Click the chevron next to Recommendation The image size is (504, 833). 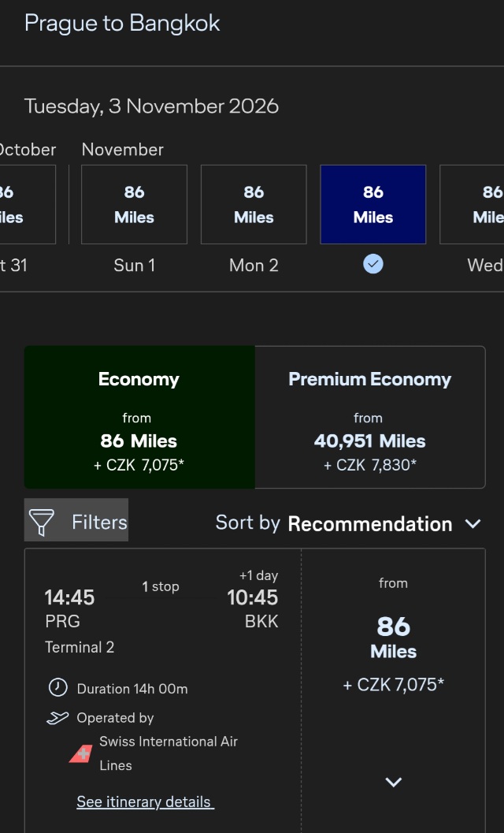pyautogui.click(x=472, y=524)
